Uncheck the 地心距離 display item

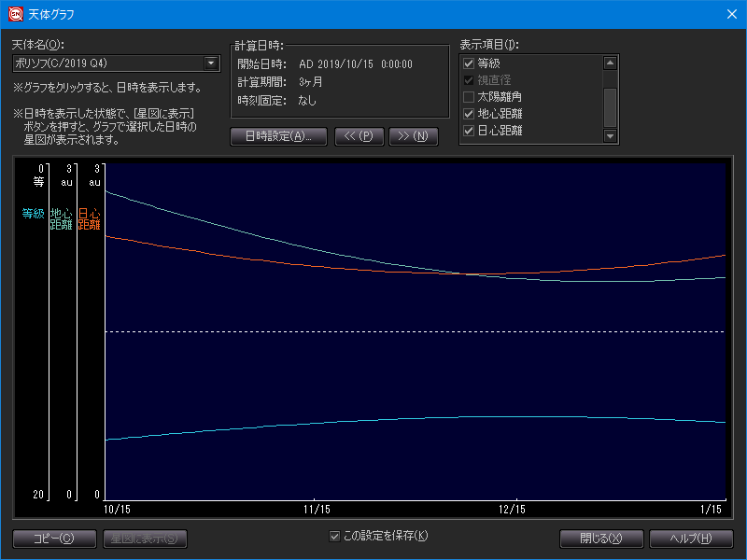[x=469, y=114]
